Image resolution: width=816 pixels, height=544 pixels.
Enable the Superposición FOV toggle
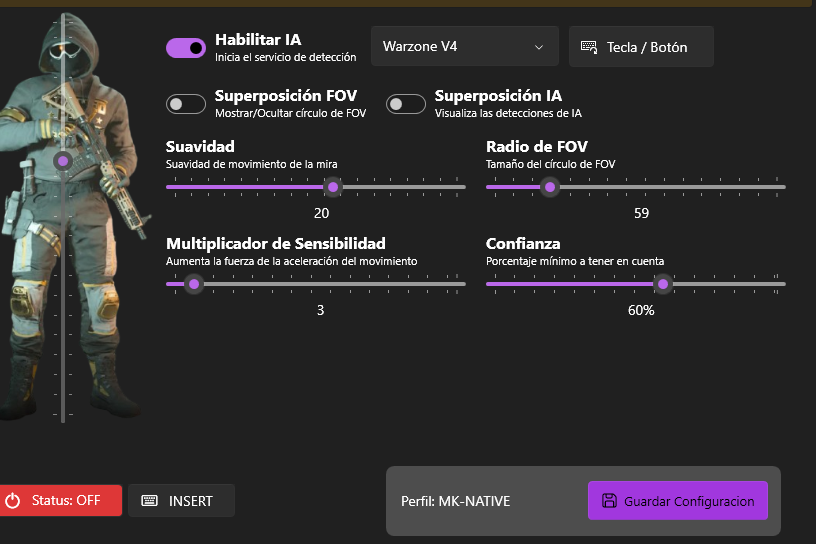186,104
